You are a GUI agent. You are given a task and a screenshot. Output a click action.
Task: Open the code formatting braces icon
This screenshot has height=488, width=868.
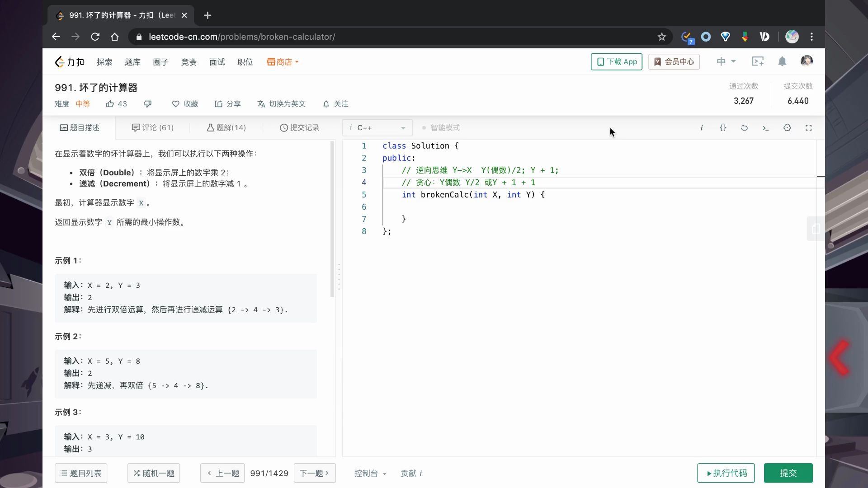click(x=723, y=128)
